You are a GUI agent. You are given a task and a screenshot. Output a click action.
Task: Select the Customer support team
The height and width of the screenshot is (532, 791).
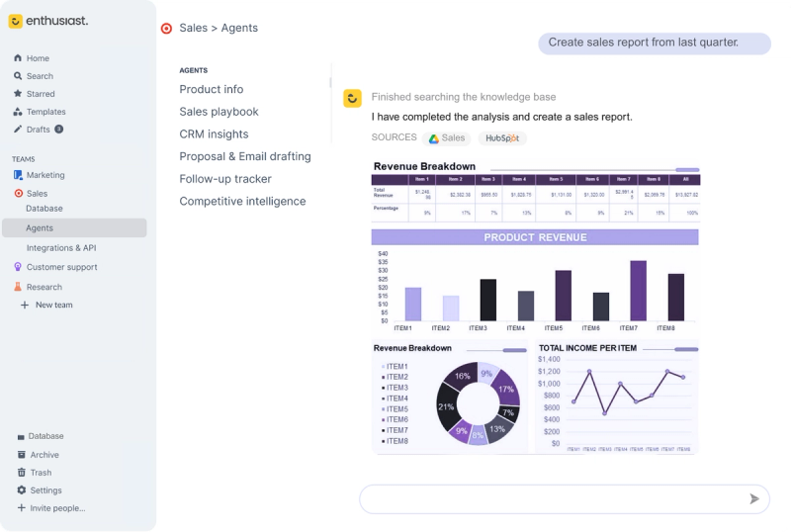[61, 267]
